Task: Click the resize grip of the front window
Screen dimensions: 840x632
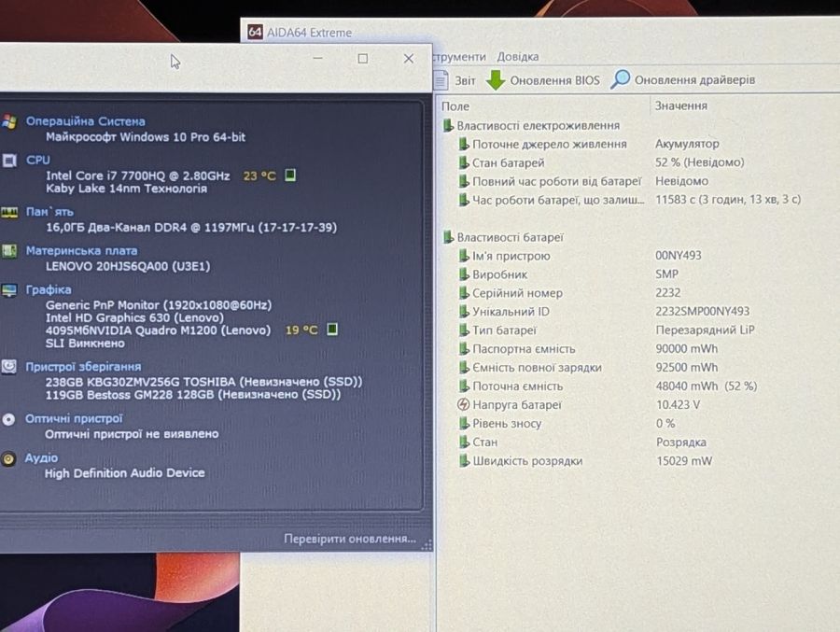Action: (x=427, y=546)
